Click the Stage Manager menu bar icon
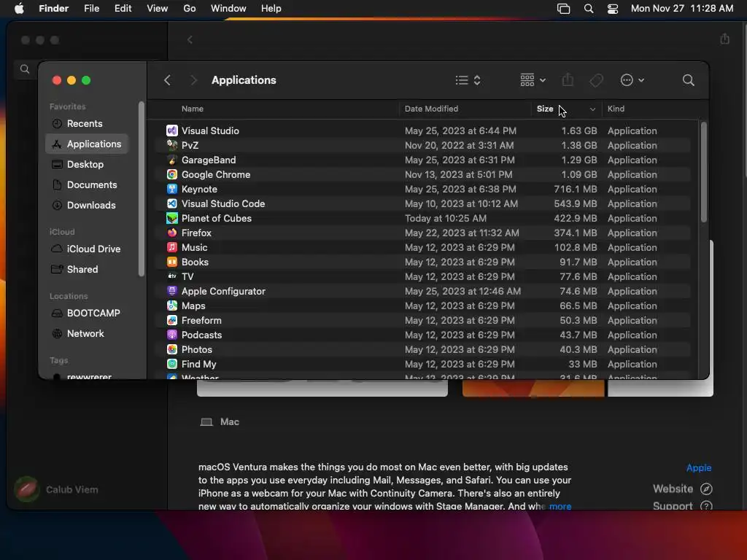Viewport: 747px width, 560px height. click(x=564, y=9)
